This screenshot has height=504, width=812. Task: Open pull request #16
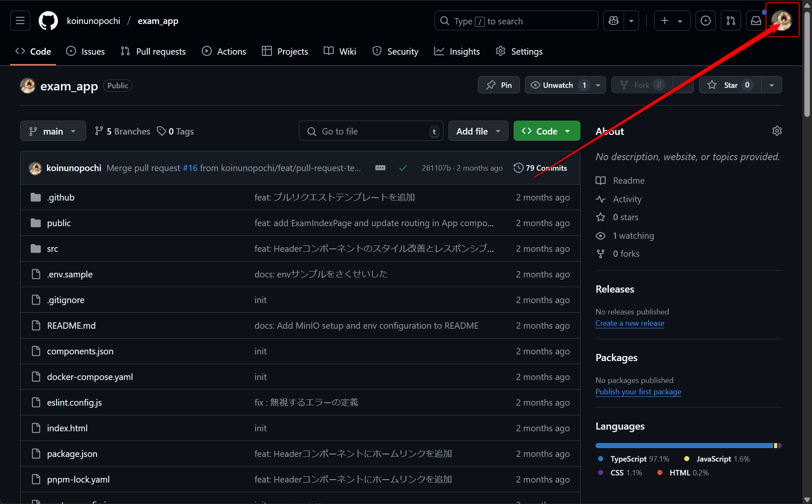point(190,167)
